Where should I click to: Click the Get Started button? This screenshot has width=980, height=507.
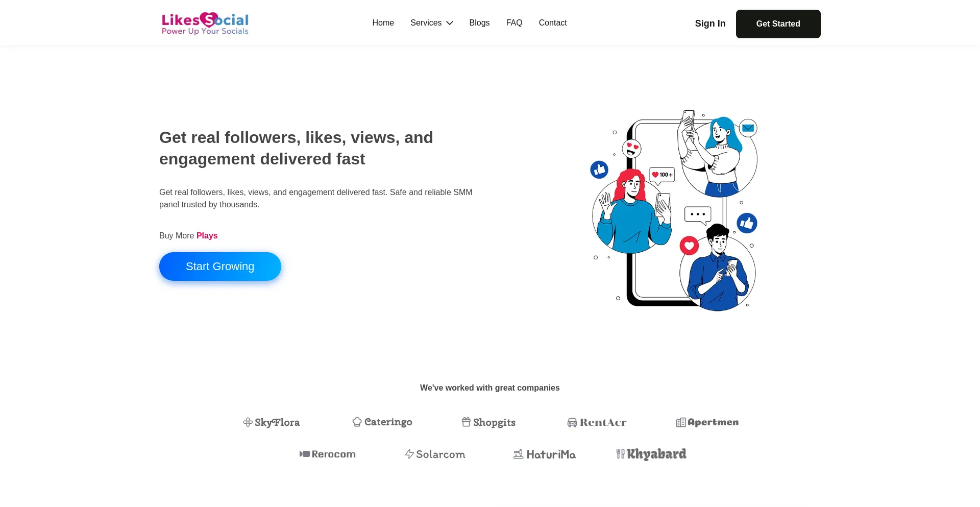click(778, 24)
